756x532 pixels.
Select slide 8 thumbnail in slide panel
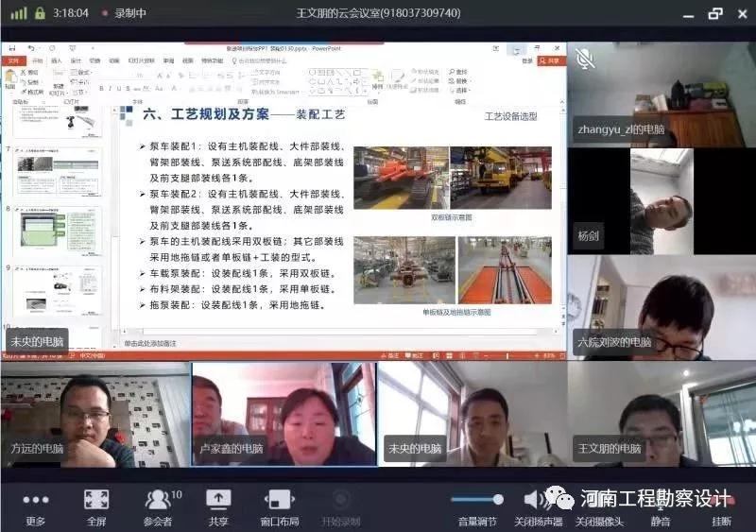(x=58, y=232)
